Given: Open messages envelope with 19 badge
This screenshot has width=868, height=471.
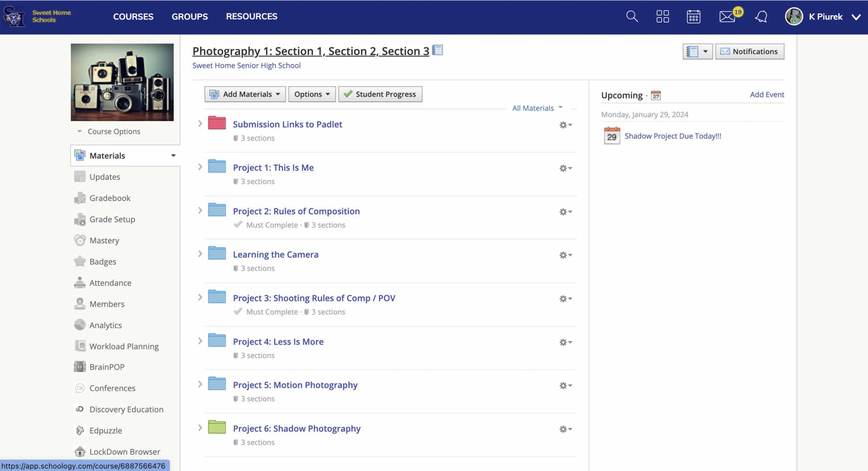Looking at the screenshot, I should (727, 17).
